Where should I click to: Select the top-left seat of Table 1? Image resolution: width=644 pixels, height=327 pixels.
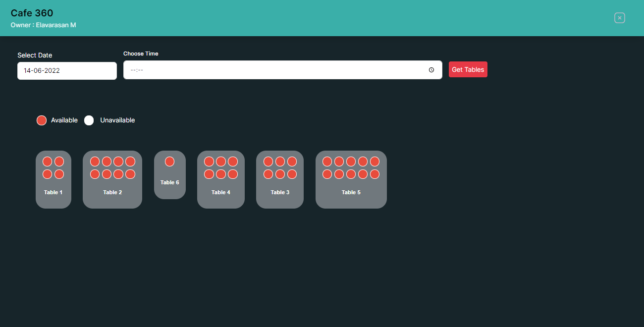pyautogui.click(x=48, y=162)
